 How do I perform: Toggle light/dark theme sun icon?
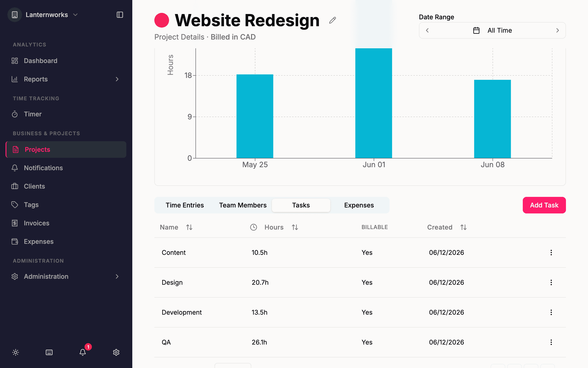(16, 352)
